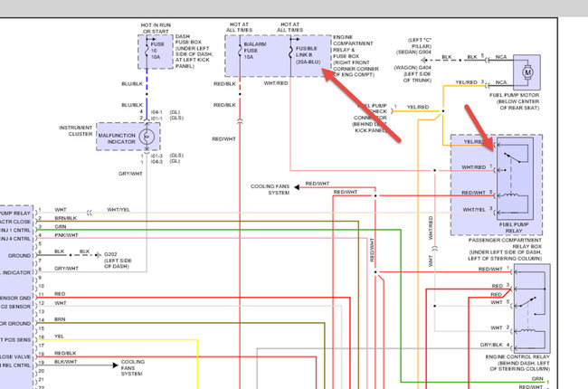Image resolution: width=588 pixels, height=389 pixels.
Task: Click the fuel pump relay coil symbol
Action: (x=511, y=195)
